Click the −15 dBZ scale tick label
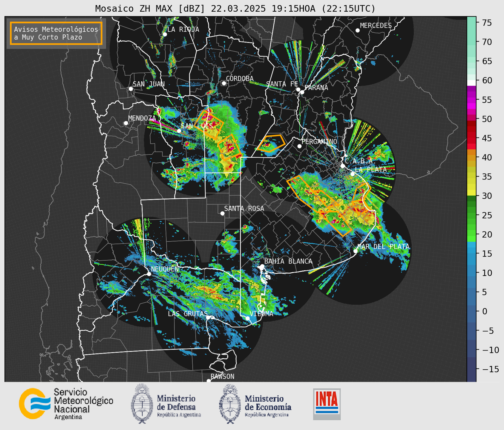The width and height of the screenshot is (504, 430). (490, 369)
